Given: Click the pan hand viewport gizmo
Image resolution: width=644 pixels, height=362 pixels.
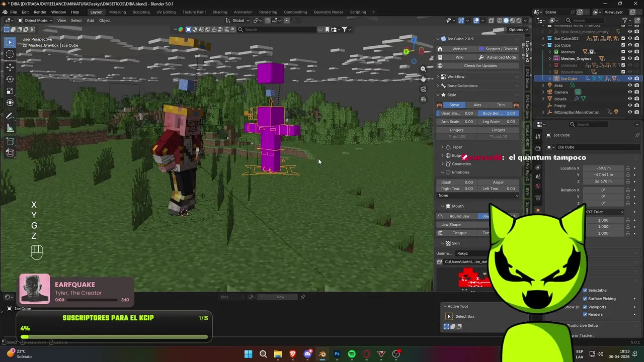Looking at the screenshot, I should pos(423,79).
